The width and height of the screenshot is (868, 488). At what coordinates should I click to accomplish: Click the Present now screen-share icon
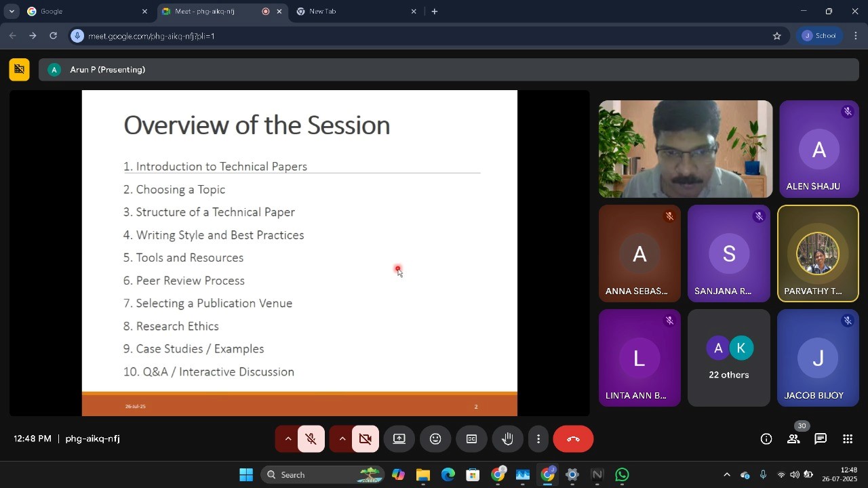(399, 439)
